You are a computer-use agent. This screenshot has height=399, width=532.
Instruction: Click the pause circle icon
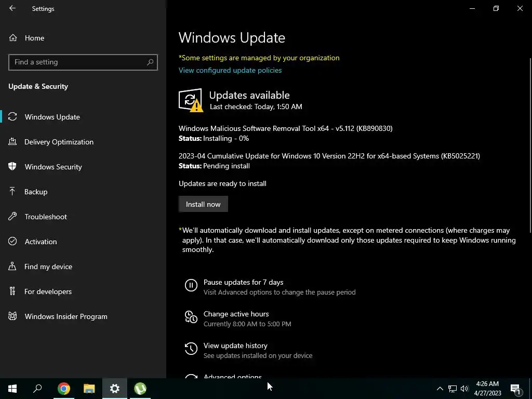click(191, 285)
